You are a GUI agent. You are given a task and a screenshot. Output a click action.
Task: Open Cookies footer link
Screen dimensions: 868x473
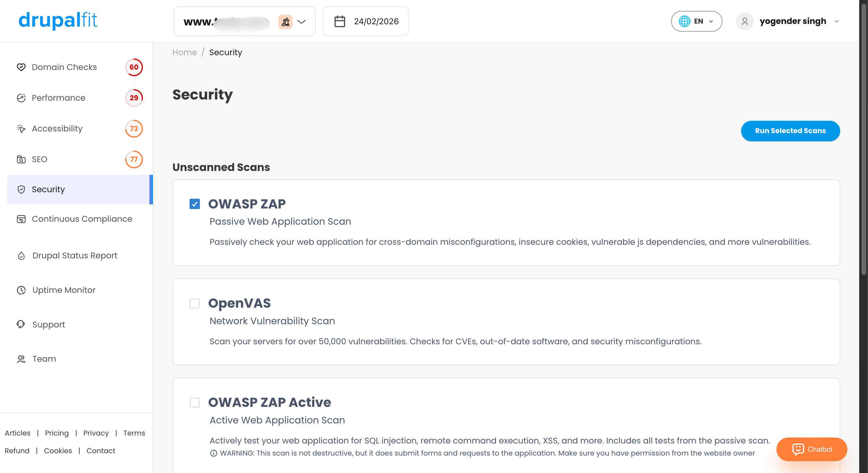click(x=58, y=451)
